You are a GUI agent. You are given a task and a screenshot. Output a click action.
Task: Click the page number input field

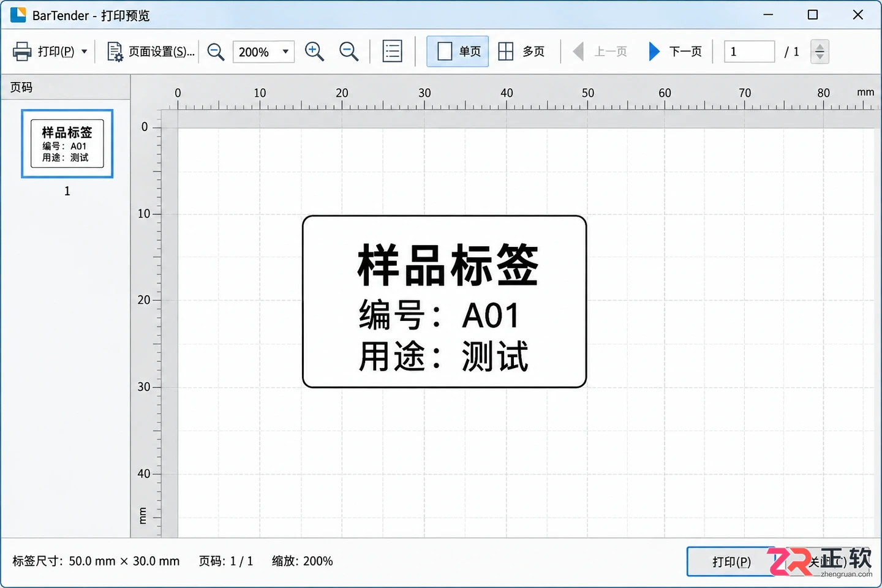(x=749, y=51)
